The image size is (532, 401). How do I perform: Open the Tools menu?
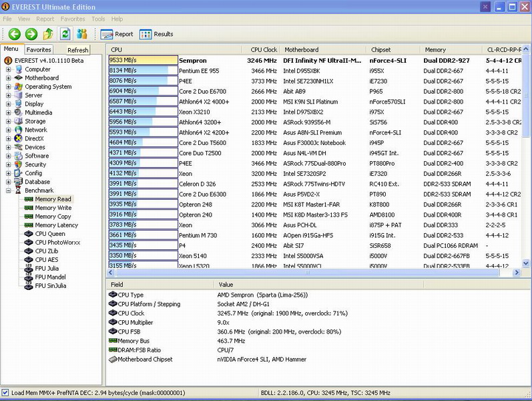[98, 19]
